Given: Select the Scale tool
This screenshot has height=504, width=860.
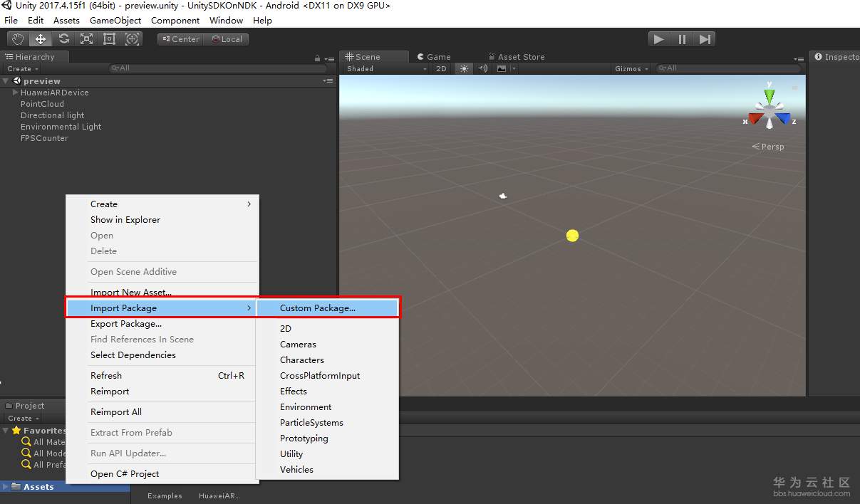Looking at the screenshot, I should click(x=86, y=39).
